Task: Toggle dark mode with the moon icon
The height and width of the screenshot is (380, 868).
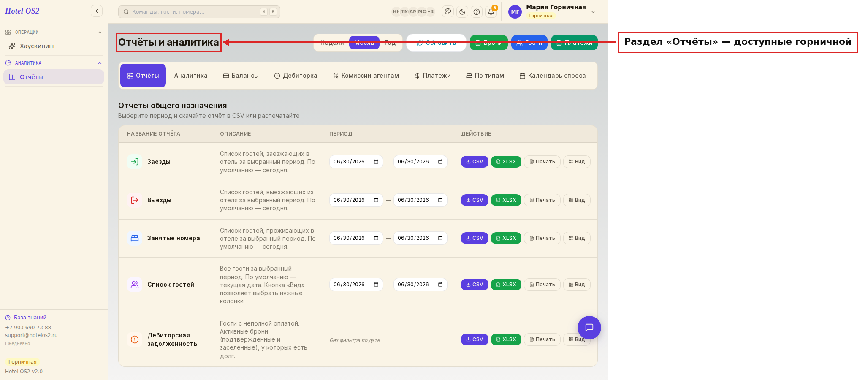Action: 462,12
